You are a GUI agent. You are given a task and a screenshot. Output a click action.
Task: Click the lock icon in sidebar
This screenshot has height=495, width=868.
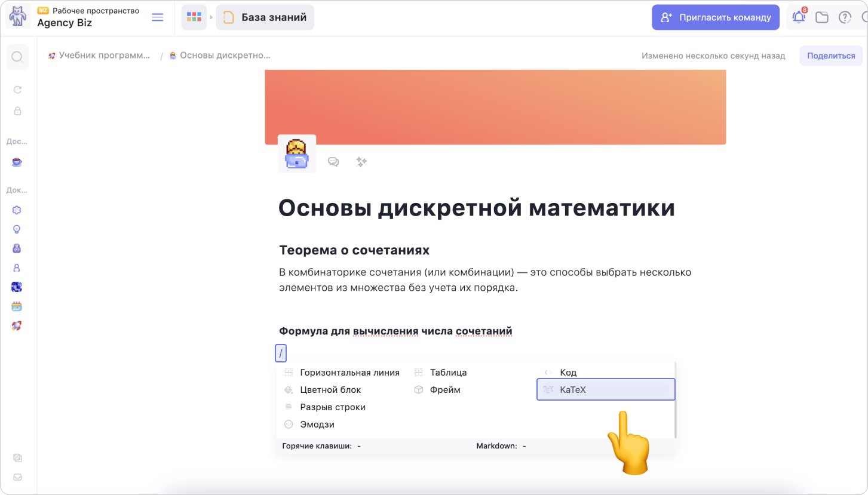(17, 110)
